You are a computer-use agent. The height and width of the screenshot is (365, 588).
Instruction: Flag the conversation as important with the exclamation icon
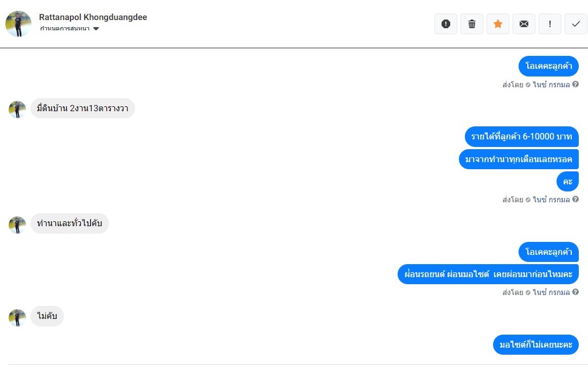click(549, 24)
